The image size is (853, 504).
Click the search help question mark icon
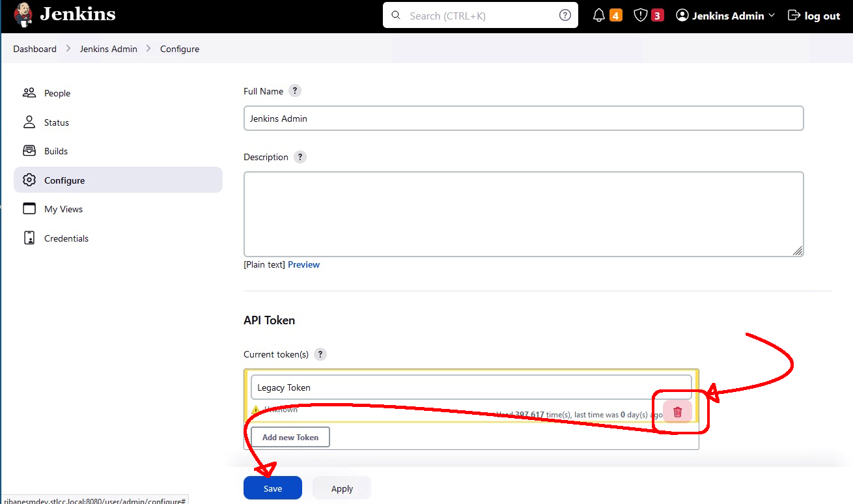565,15
